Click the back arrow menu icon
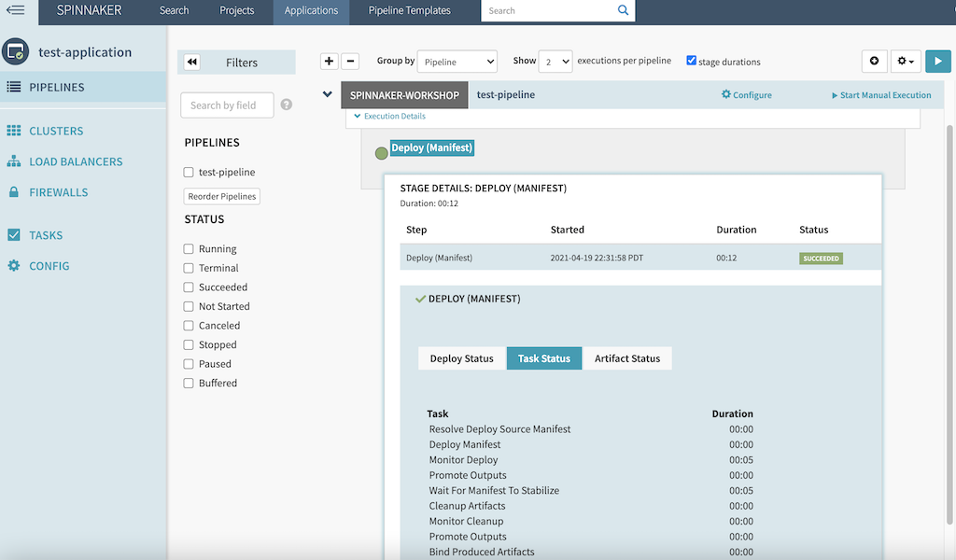 (15, 9)
